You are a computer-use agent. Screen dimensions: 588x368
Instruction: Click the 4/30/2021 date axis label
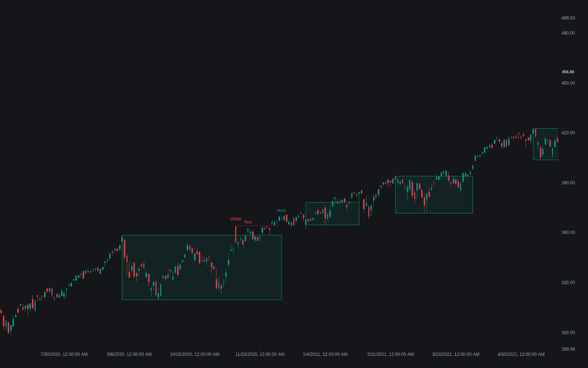[521, 354]
